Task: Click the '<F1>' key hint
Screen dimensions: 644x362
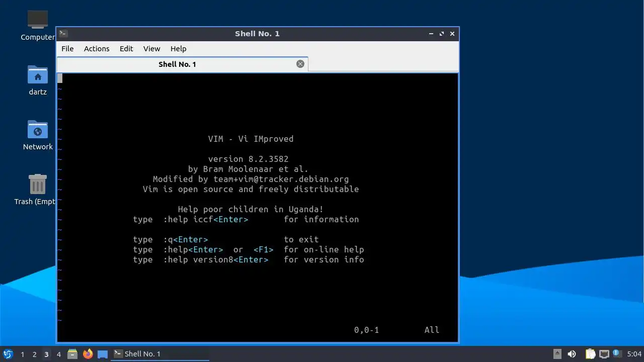Action: [263, 249]
